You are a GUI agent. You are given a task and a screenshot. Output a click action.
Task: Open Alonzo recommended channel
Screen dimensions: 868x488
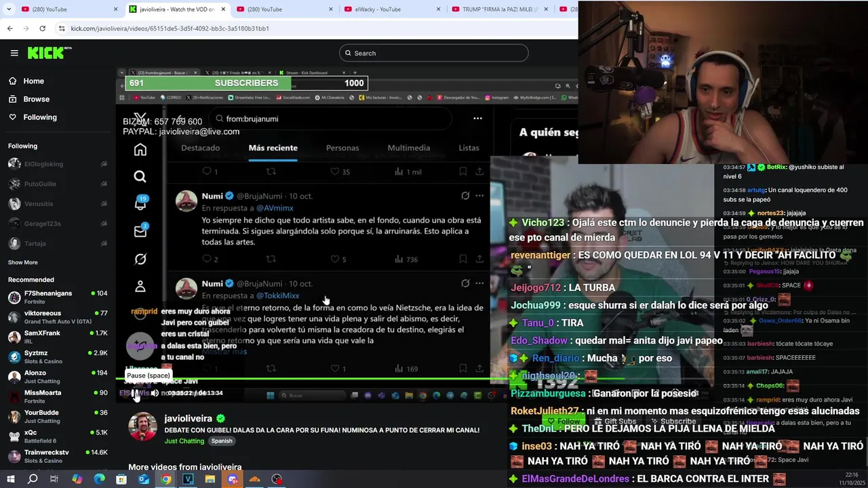[58, 376]
